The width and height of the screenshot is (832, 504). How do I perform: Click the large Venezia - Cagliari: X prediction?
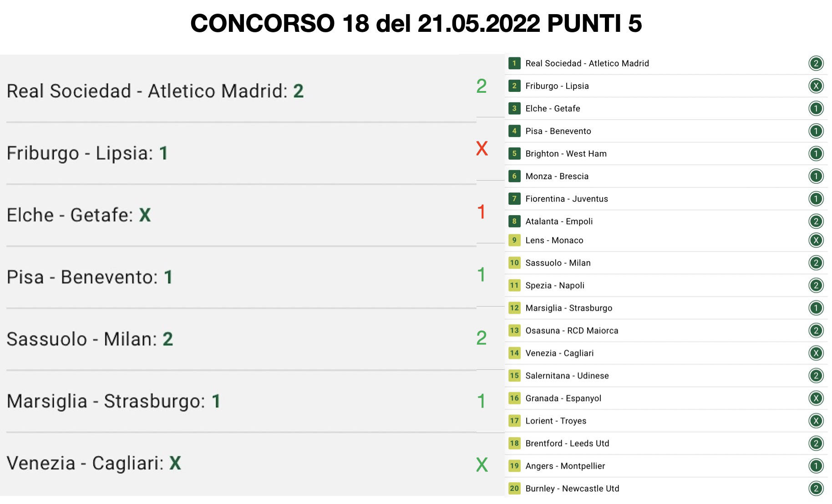[x=94, y=463]
